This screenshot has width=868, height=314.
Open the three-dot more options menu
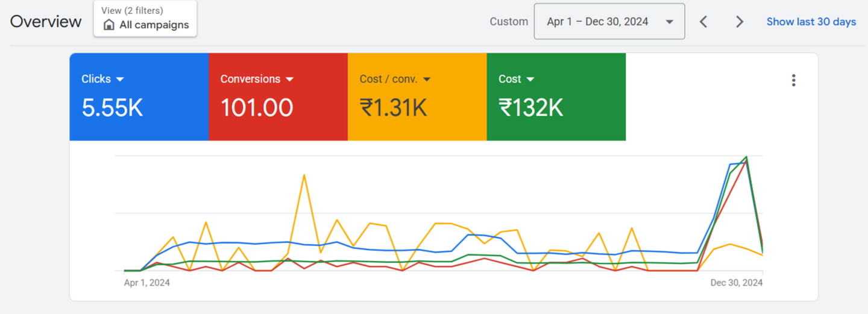click(794, 80)
